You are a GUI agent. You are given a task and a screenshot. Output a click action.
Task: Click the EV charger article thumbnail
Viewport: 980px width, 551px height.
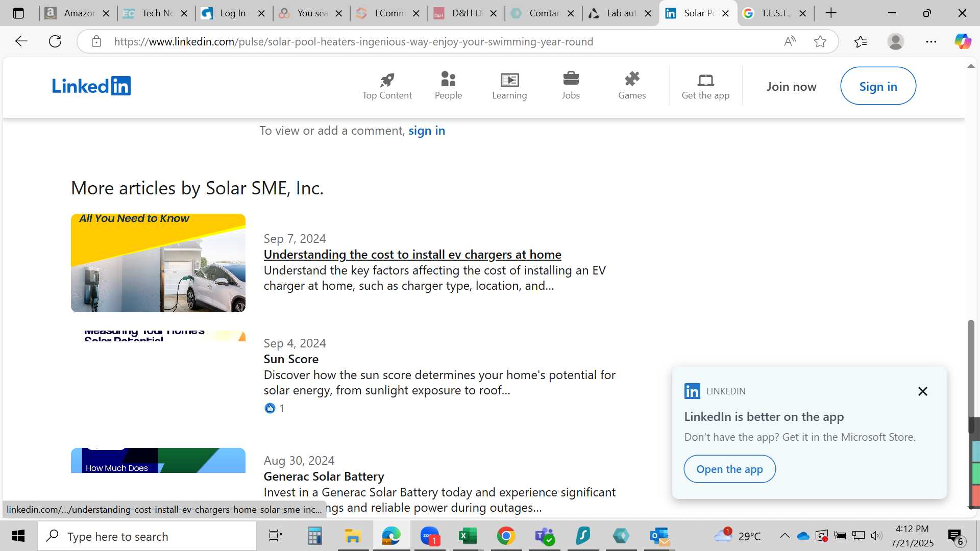click(158, 263)
